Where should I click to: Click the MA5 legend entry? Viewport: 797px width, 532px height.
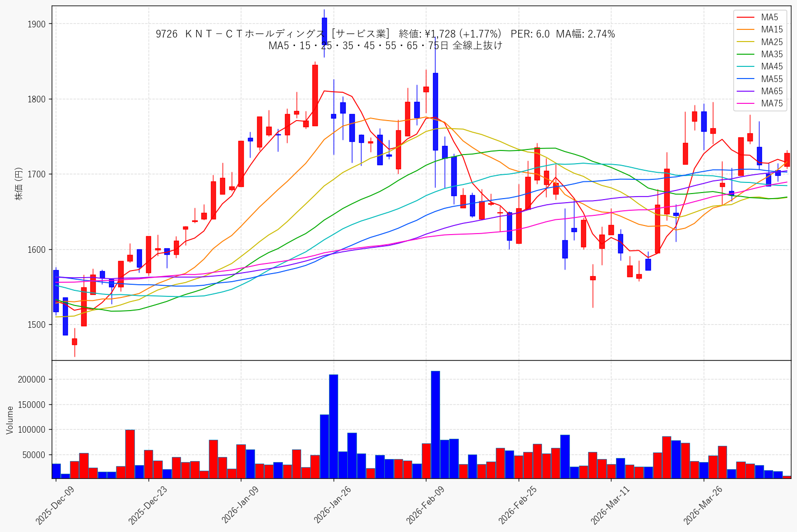click(759, 17)
